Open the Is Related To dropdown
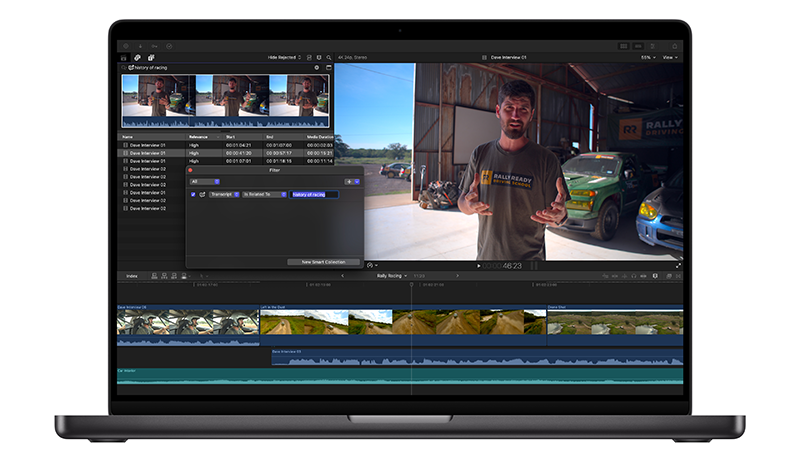 click(264, 194)
